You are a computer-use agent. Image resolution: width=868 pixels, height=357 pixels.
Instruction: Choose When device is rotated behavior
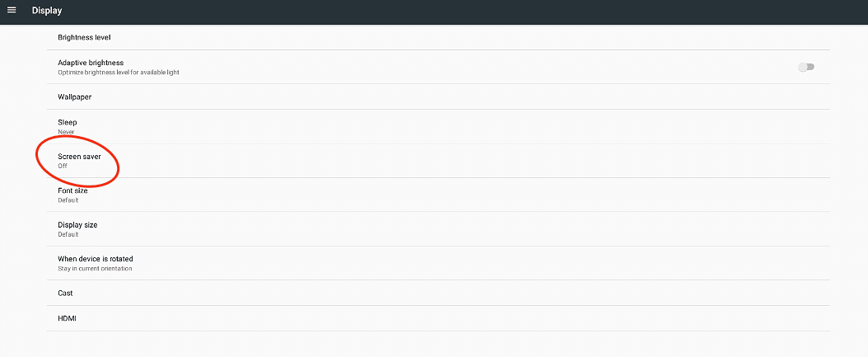pyautogui.click(x=438, y=263)
